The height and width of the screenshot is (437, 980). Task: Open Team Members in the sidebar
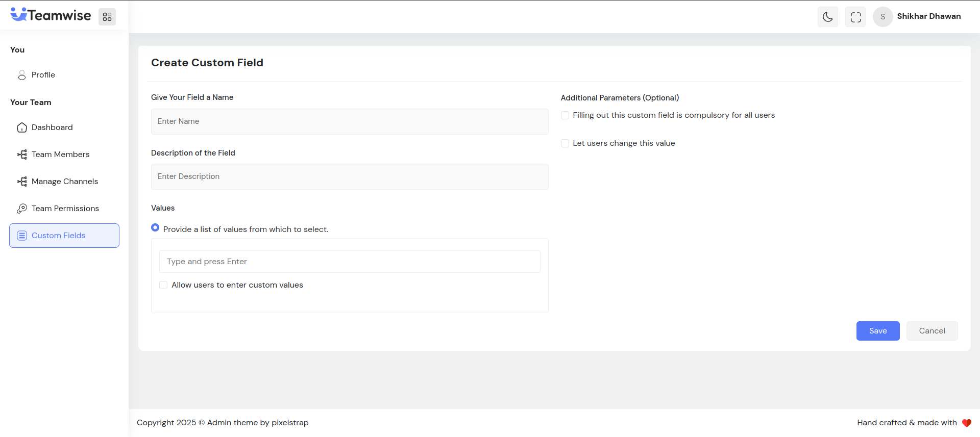pos(60,155)
